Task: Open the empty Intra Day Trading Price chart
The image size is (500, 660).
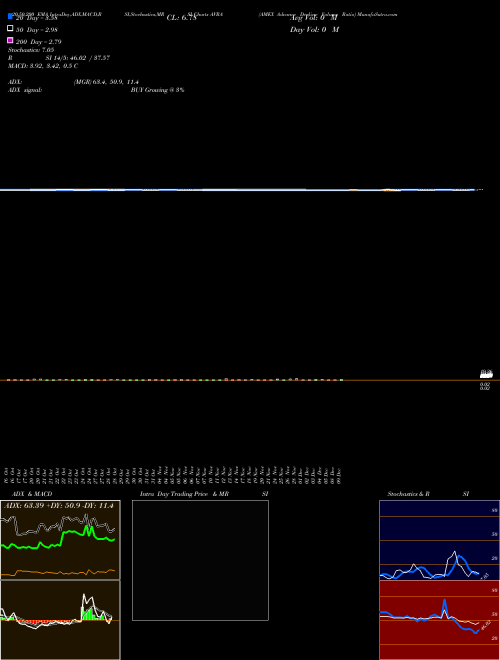Action: pyautogui.click(x=200, y=560)
